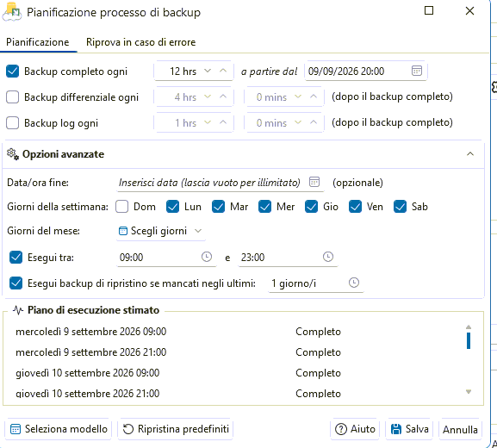Enable Backup differenziale ogni checkbox
Viewport: 497px width, 448px height.
(12, 97)
